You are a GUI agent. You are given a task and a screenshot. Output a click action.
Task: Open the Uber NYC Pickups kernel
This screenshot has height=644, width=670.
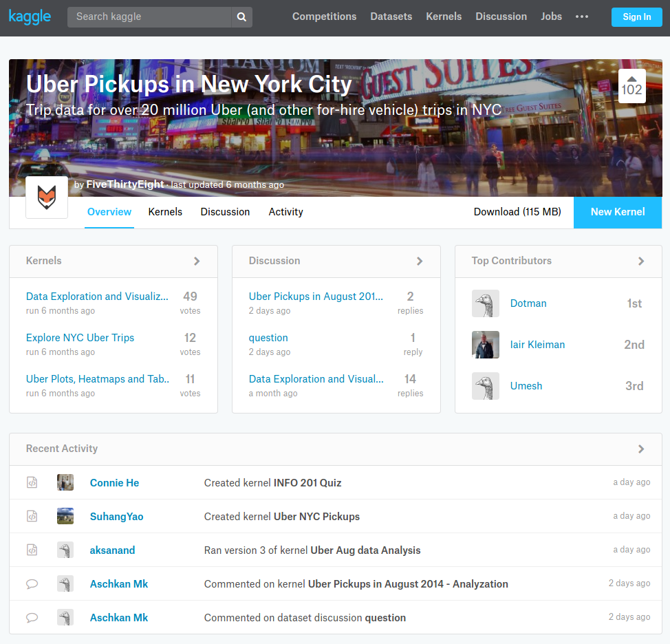pyautogui.click(x=316, y=517)
